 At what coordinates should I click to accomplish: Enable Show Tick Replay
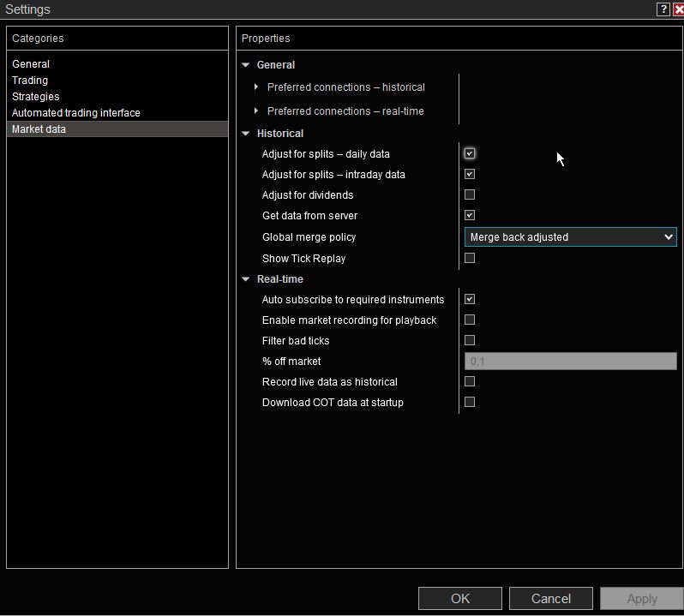click(x=470, y=258)
